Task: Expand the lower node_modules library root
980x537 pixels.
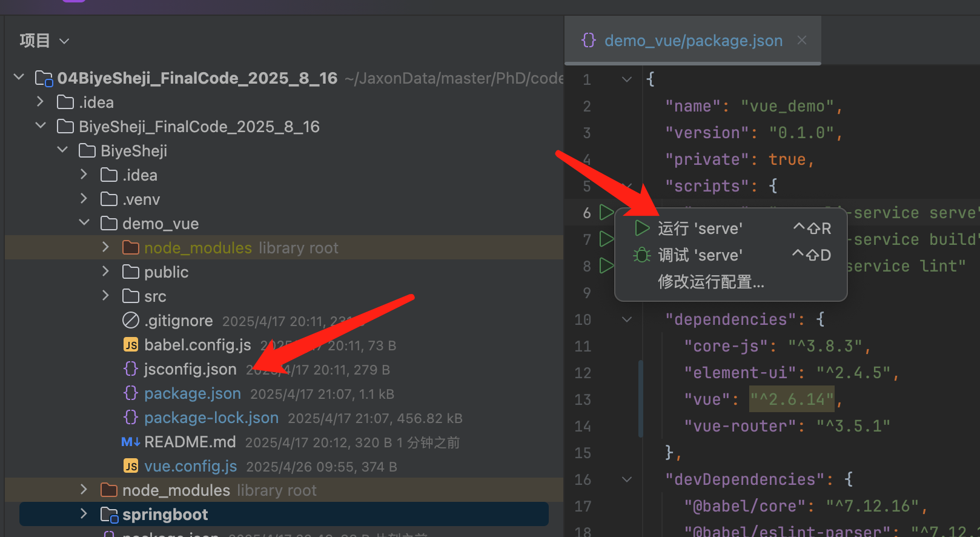Action: point(84,490)
